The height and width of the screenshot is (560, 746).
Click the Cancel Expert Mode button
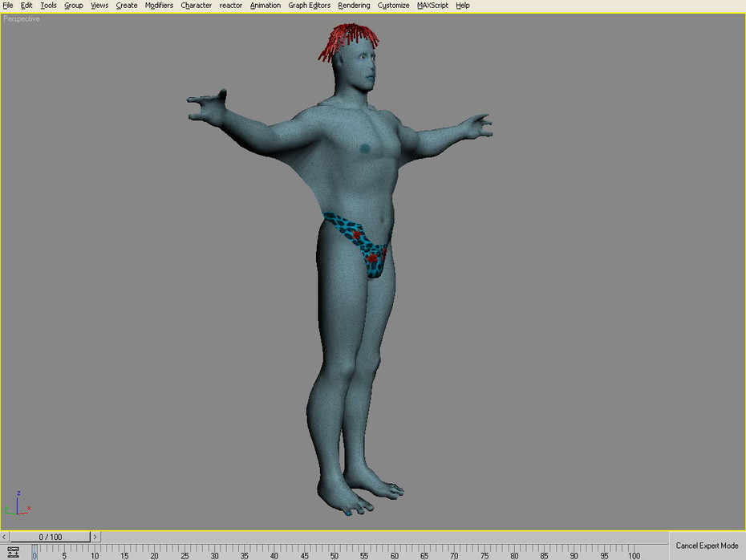pos(707,546)
